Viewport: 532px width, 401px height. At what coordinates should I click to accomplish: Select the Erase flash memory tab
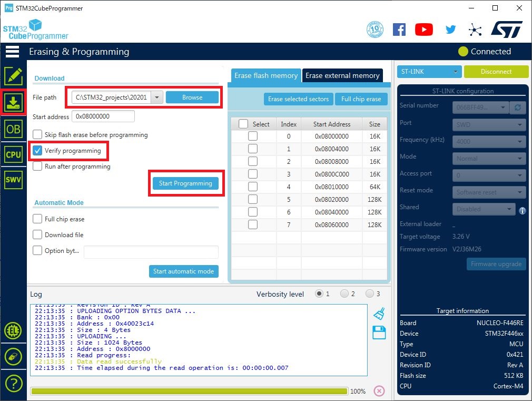(x=266, y=76)
